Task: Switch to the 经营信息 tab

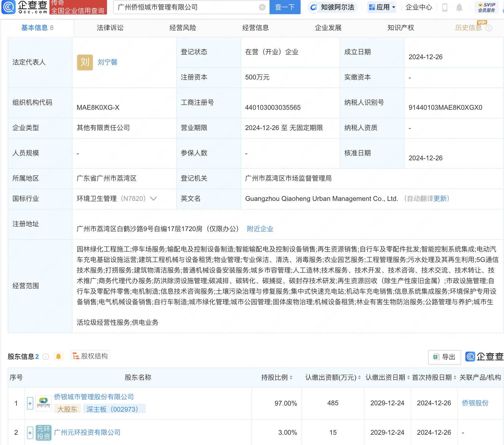Action: point(256,28)
